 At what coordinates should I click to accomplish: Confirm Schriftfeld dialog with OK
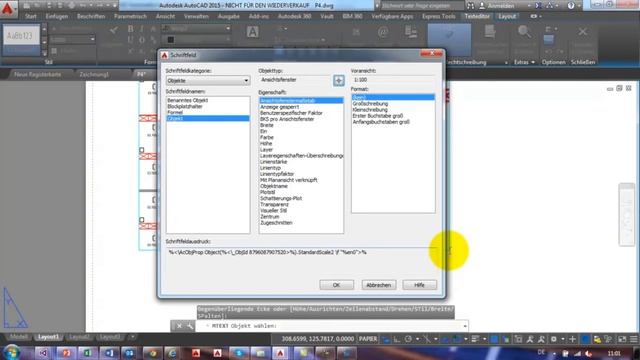[x=336, y=285]
